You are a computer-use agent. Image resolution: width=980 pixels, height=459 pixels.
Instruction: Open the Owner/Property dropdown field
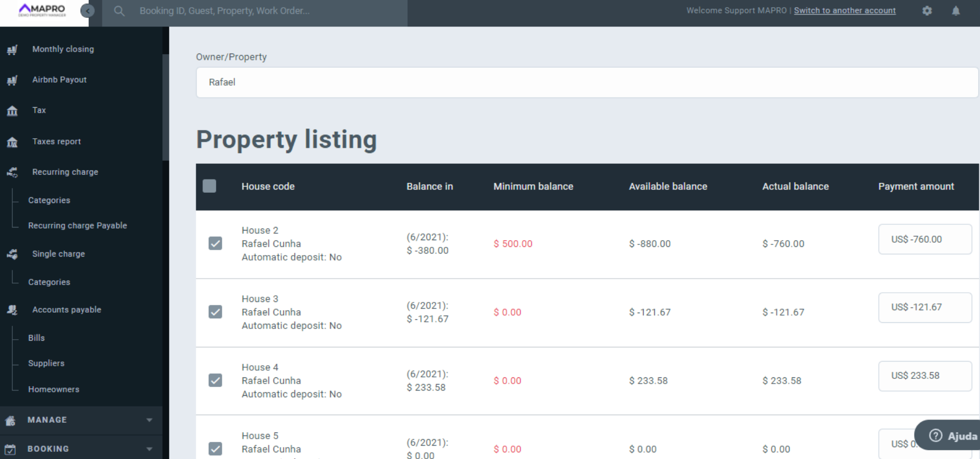coord(587,82)
